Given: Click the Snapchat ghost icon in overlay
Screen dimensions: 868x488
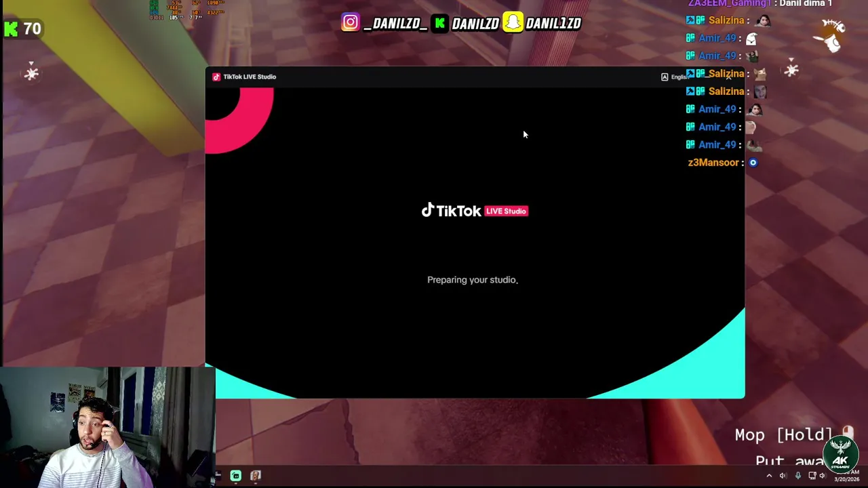Looking at the screenshot, I should 513,22.
